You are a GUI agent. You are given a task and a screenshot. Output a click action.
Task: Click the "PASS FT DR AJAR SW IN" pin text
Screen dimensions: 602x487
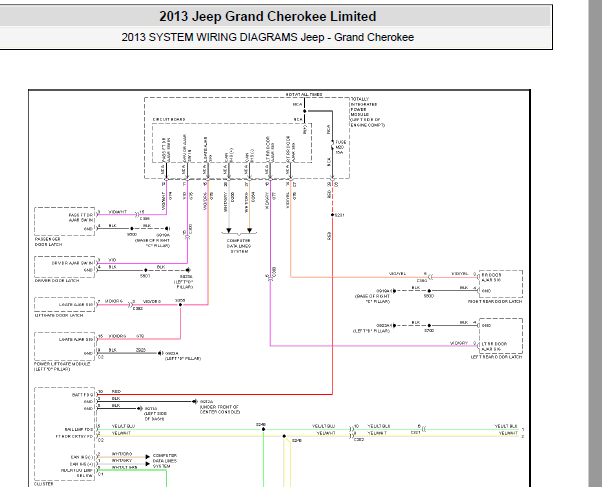pos(81,218)
